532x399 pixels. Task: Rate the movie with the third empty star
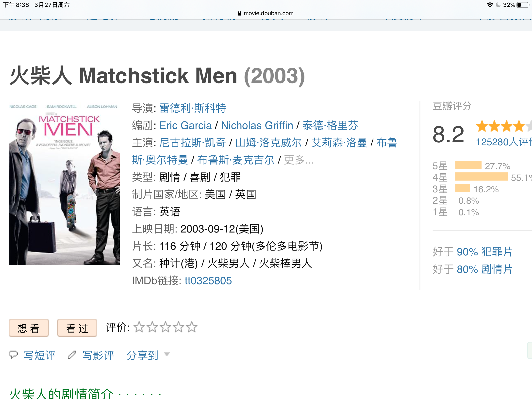(x=166, y=327)
